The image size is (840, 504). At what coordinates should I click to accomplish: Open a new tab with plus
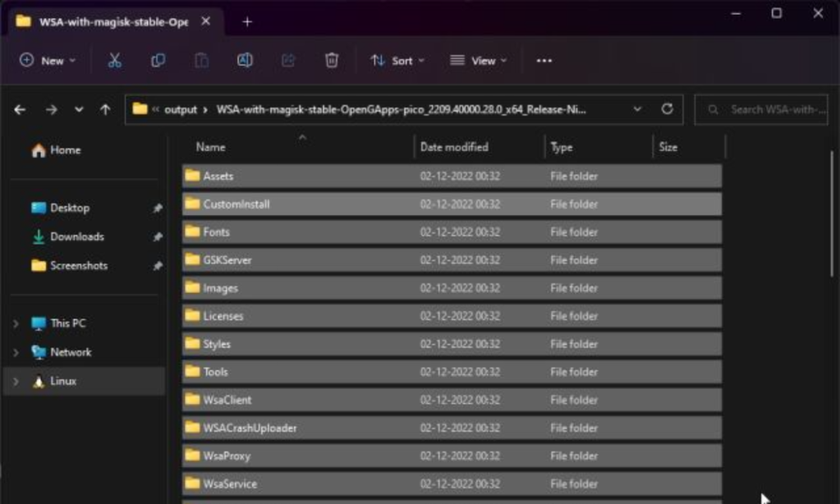point(247,22)
